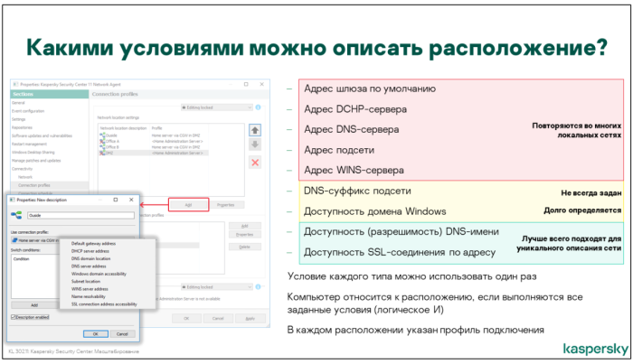Choose Subnet location from the menu
Image resolution: width=633 pixels, height=364 pixels.
[x=86, y=282]
